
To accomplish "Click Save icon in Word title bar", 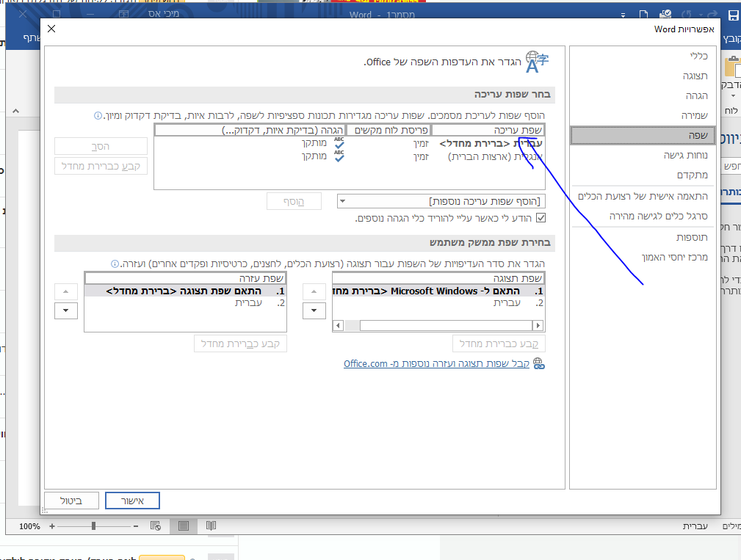I will click(x=733, y=15).
